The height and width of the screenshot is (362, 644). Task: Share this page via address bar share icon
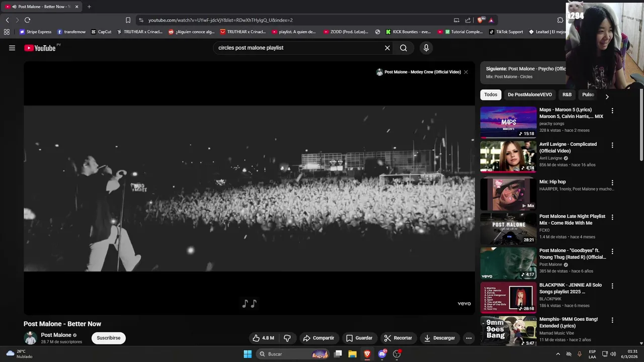point(468,20)
